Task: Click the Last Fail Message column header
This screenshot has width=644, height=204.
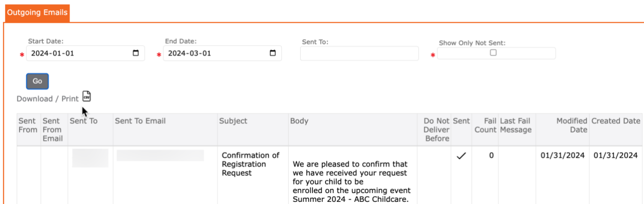Action: [516, 125]
